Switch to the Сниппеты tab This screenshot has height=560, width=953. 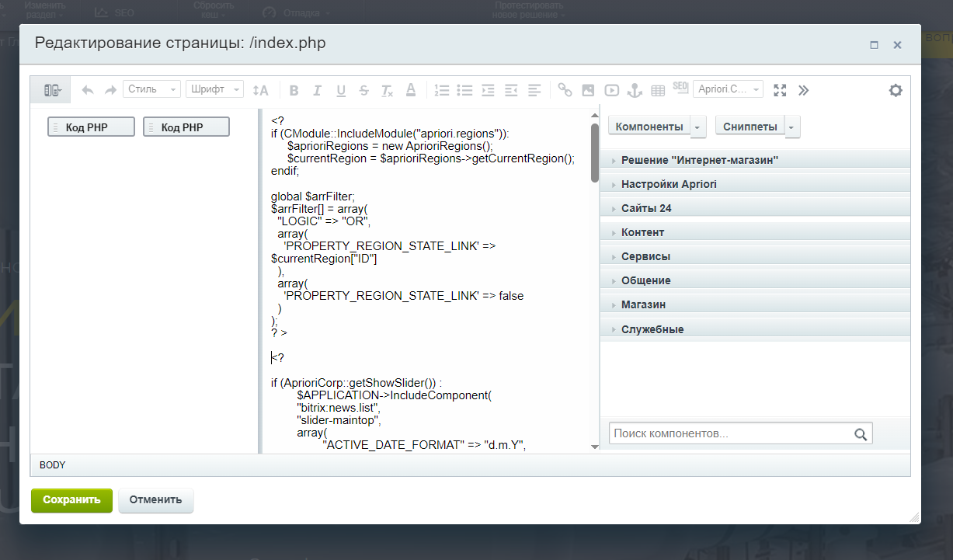(x=750, y=127)
